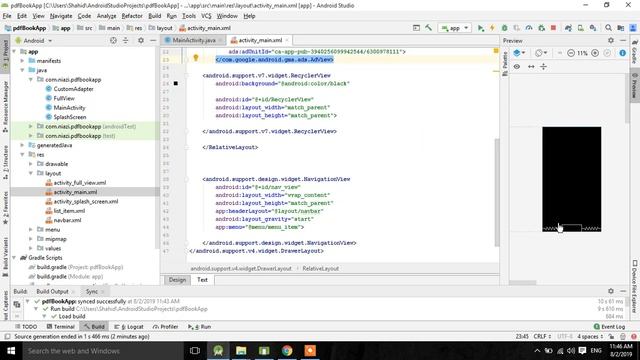Screen dimensions: 640x360
Task: Click Select Run/Debug Configuration window icon
Action: pos(416,28)
